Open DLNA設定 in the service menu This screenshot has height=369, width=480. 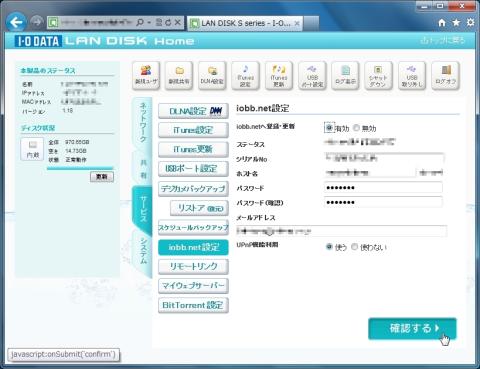(193, 111)
